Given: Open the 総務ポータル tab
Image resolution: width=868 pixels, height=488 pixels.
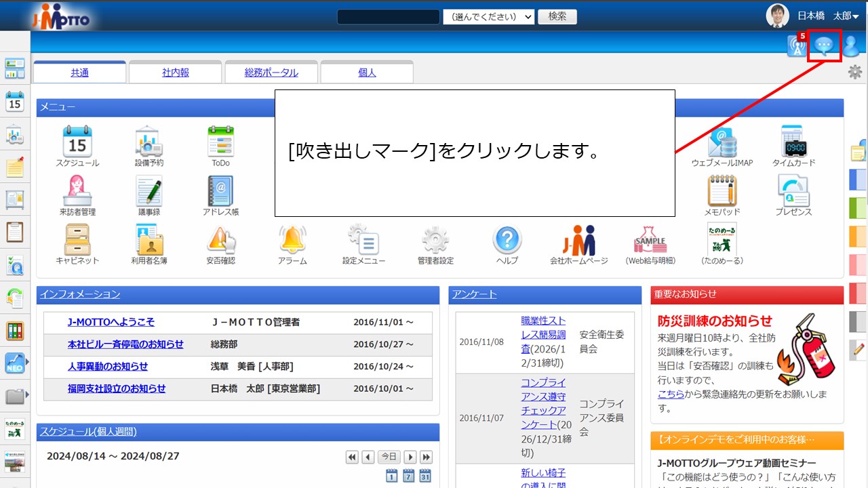Looking at the screenshot, I should tap(271, 71).
